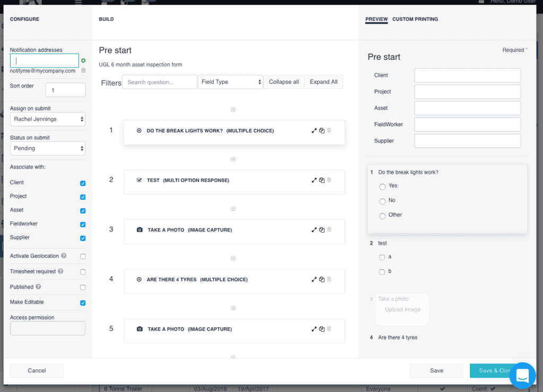543x392 pixels.
Task: Change Status on submit from Pending
Action: (x=47, y=148)
